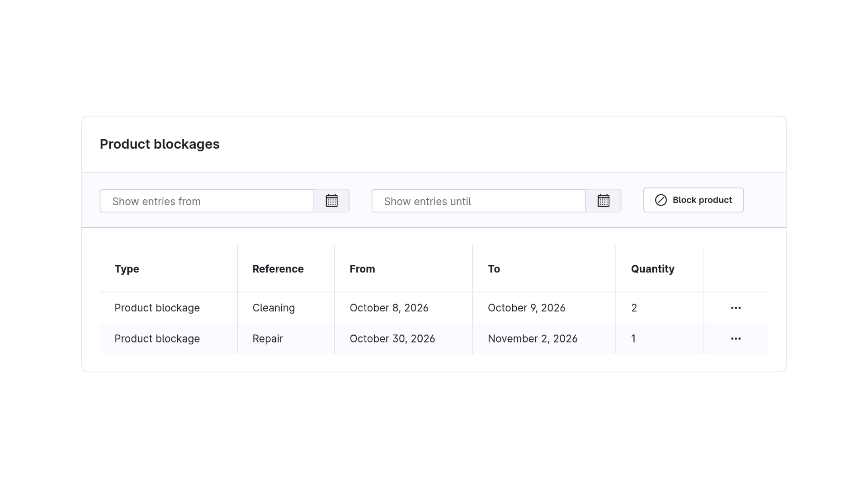
Task: Open calendar picker for 'Show entries from'
Action: [331, 201]
